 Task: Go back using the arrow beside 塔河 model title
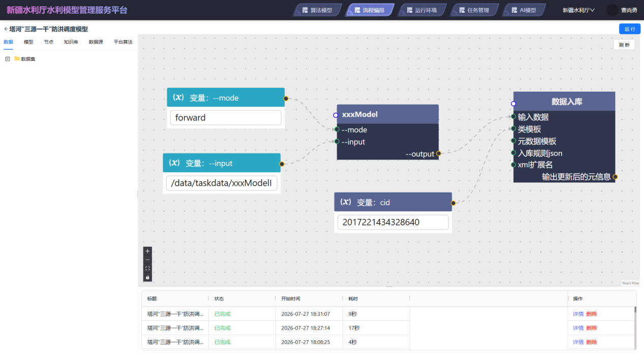pos(6,29)
